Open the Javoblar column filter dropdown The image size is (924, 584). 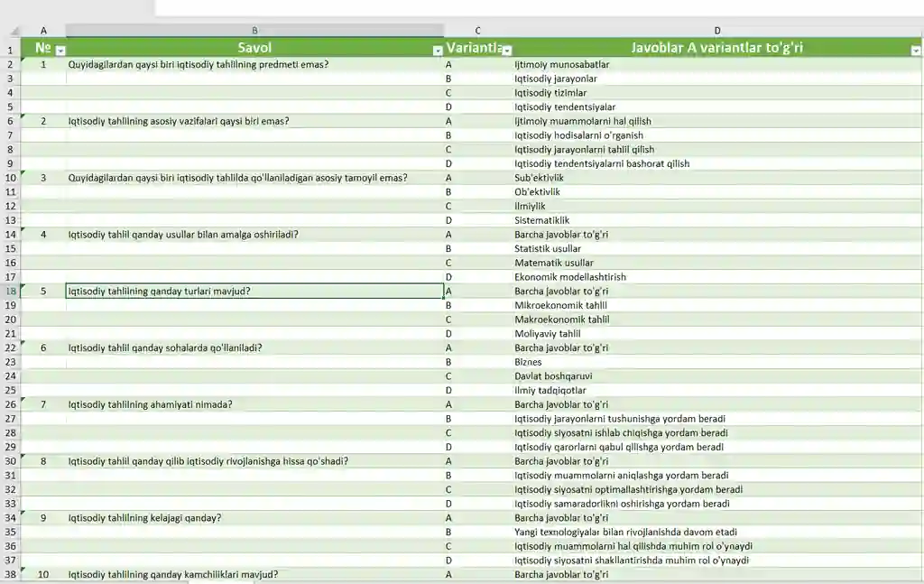point(916,51)
